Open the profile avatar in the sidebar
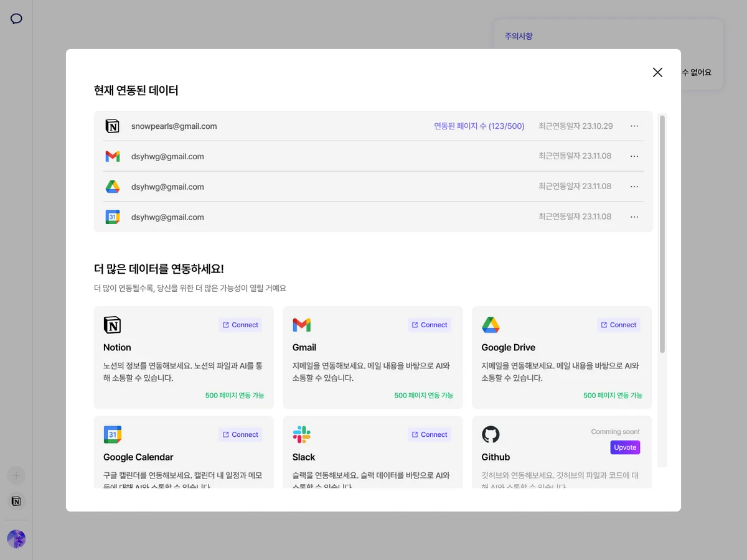Viewport: 747px width, 560px height. 16,539
